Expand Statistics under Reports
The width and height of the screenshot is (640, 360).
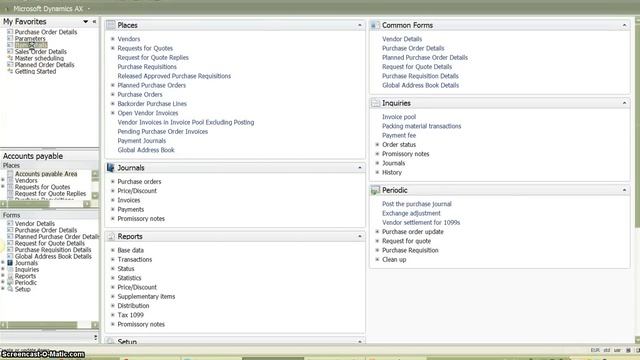coord(113,278)
